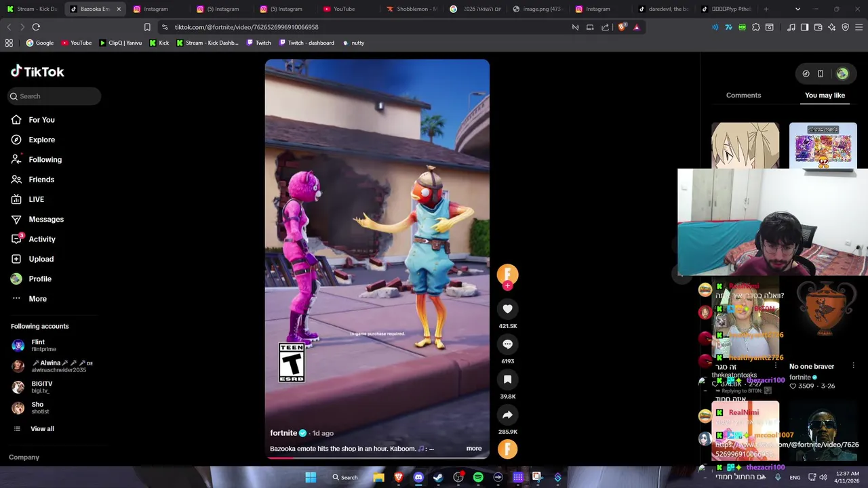Open colorful characters recommended thumbnail
Screen dimensions: 868x488
[x=823, y=145]
